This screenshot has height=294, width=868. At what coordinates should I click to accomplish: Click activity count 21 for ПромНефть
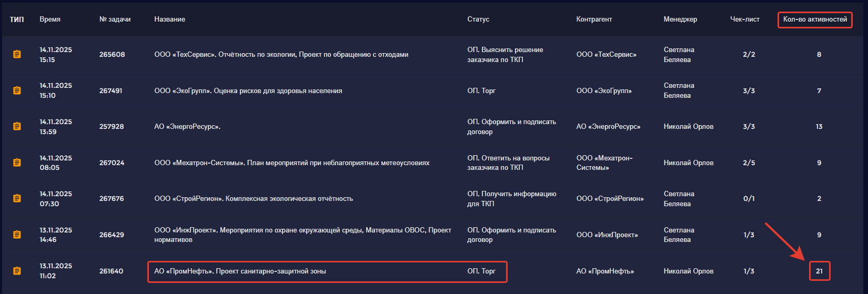click(x=819, y=271)
